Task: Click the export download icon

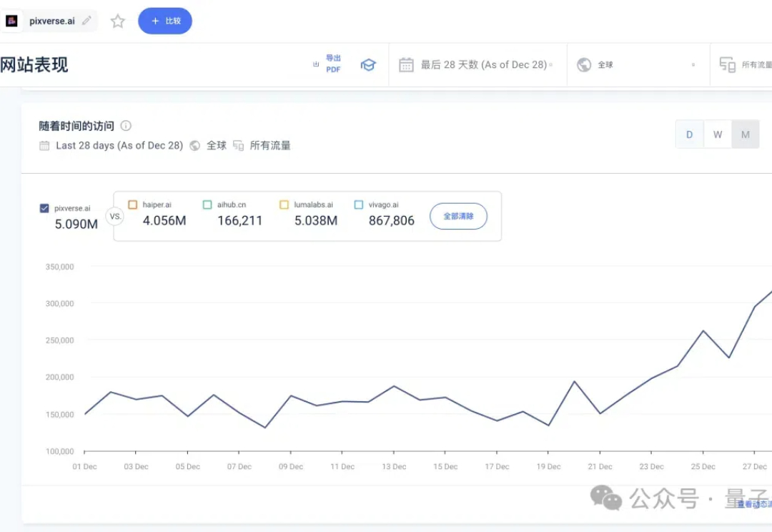Action: tap(316, 64)
